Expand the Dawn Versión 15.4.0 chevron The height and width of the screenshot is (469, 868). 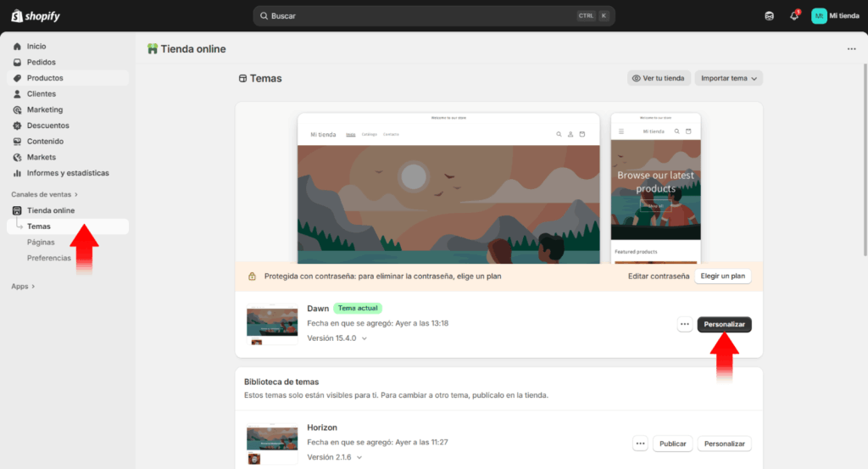click(364, 338)
